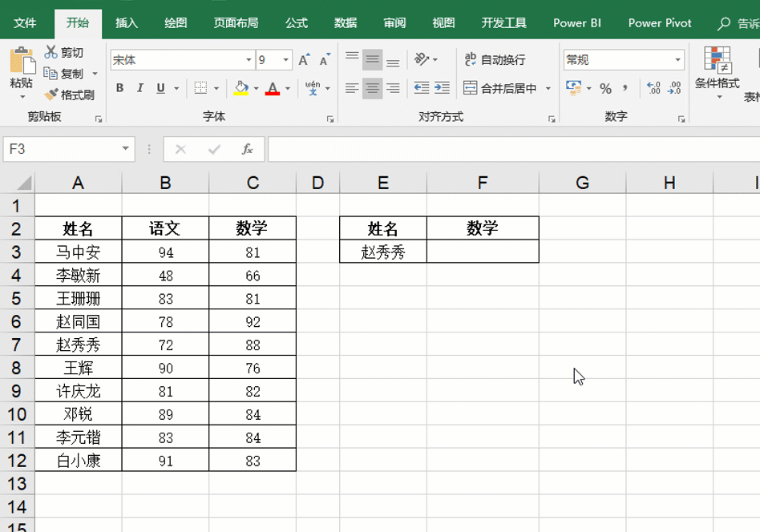This screenshot has height=532, width=760.
Task: Switch to the 数据 Data tab
Action: pos(346,22)
